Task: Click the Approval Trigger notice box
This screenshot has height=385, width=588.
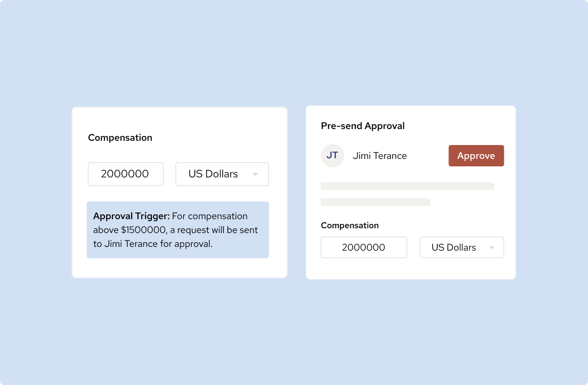Action: [178, 230]
